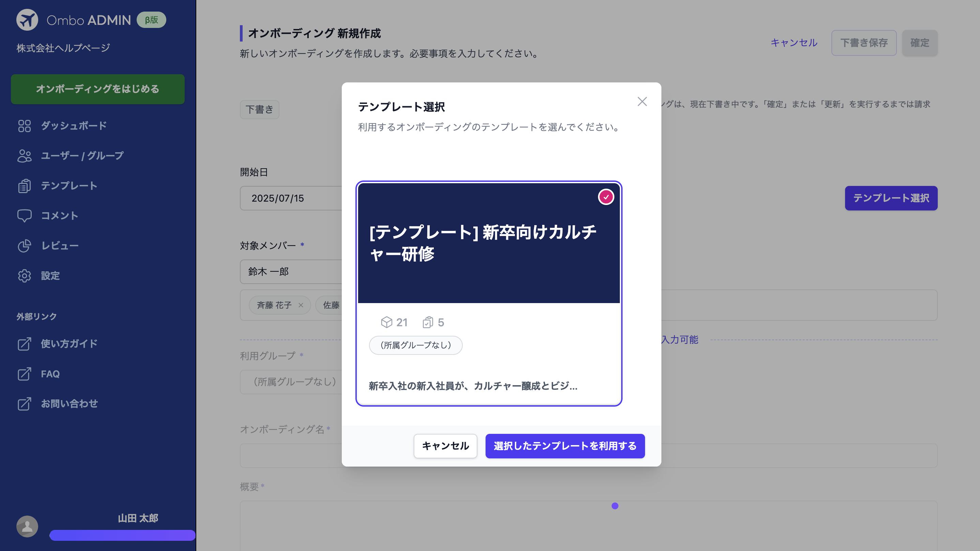Click the (所属グループなし) tag on template card
Screen dimensions: 980x551
tap(415, 345)
